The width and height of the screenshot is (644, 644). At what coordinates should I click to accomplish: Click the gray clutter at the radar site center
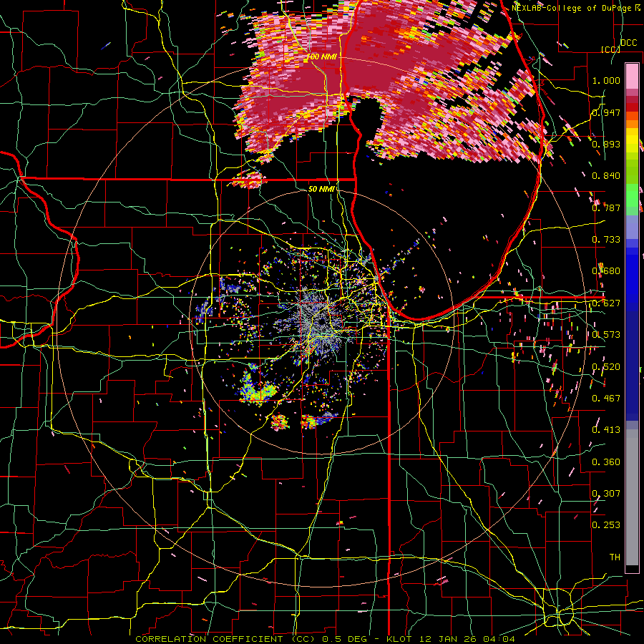(320, 321)
